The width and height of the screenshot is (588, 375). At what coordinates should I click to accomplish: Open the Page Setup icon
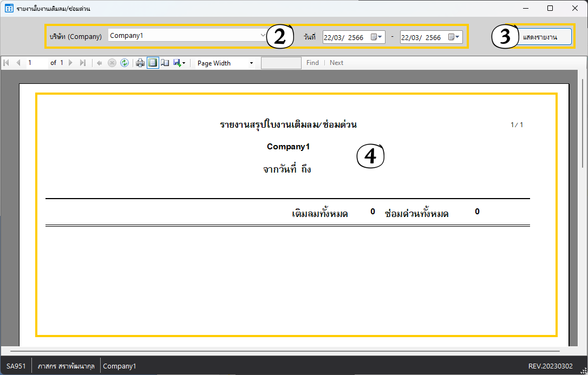coord(165,63)
